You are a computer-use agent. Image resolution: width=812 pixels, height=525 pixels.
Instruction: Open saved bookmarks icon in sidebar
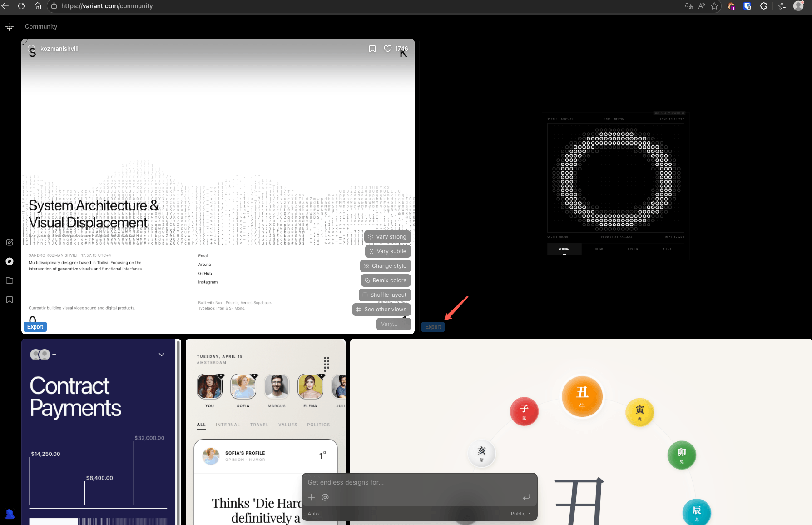(10, 300)
